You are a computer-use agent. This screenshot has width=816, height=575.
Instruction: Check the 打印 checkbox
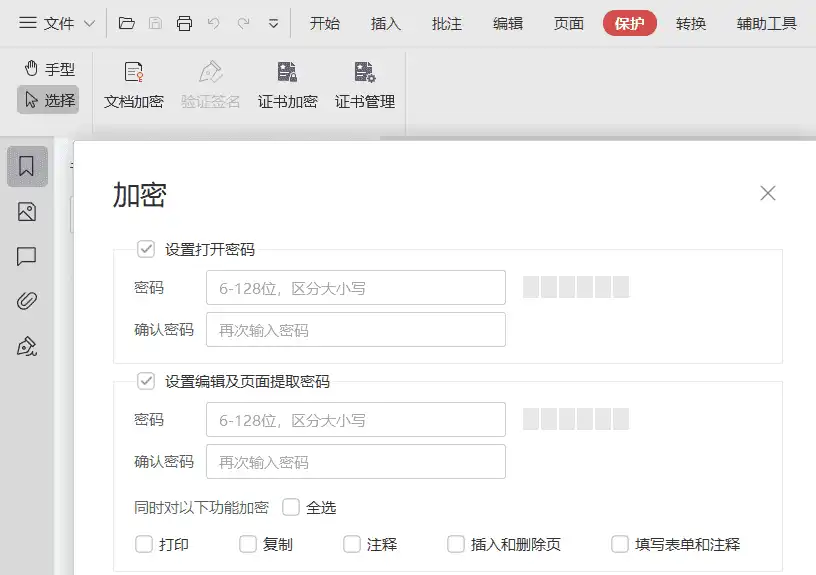click(144, 544)
